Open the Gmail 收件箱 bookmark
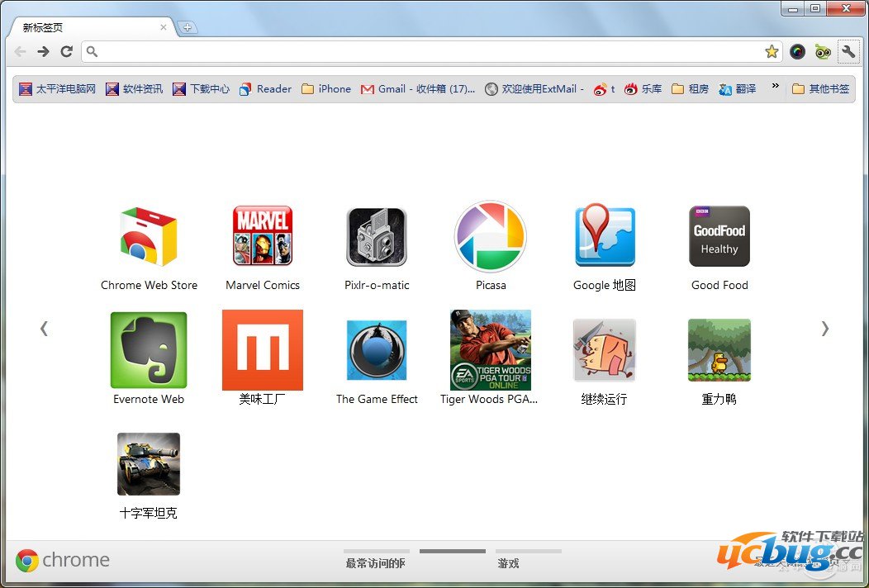This screenshot has height=588, width=869. tap(417, 88)
